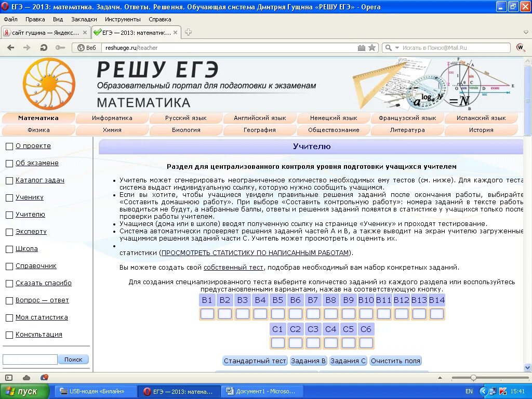Close the 'ЕГЭ — 2013: математик' tab

coord(175,33)
